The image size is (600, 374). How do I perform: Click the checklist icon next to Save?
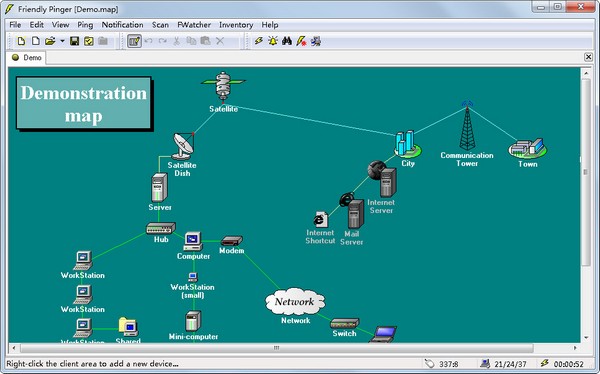click(89, 41)
